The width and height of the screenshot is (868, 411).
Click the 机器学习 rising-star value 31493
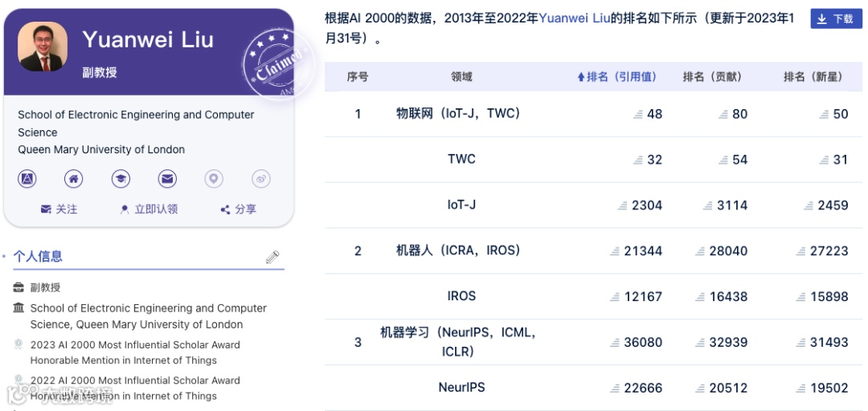[829, 343]
